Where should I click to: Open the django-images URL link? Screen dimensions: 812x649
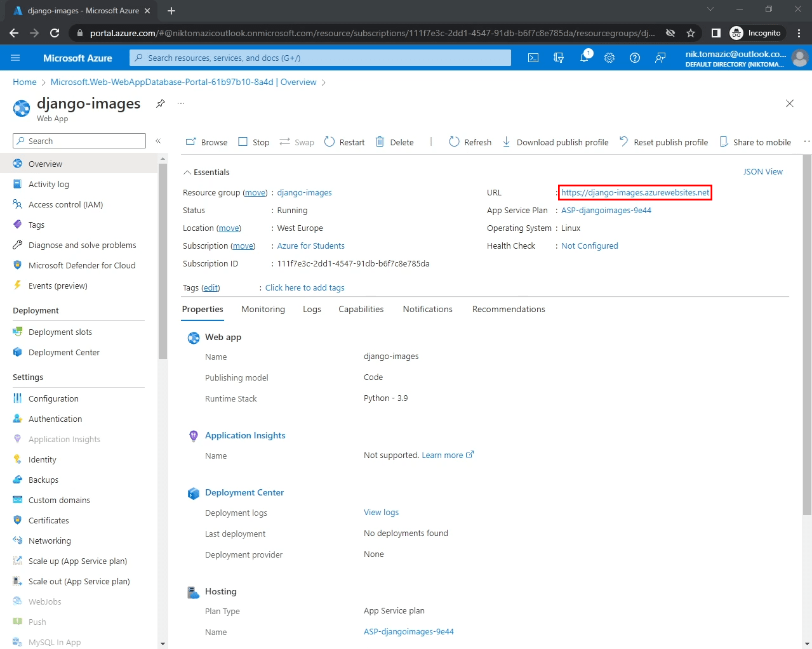634,192
